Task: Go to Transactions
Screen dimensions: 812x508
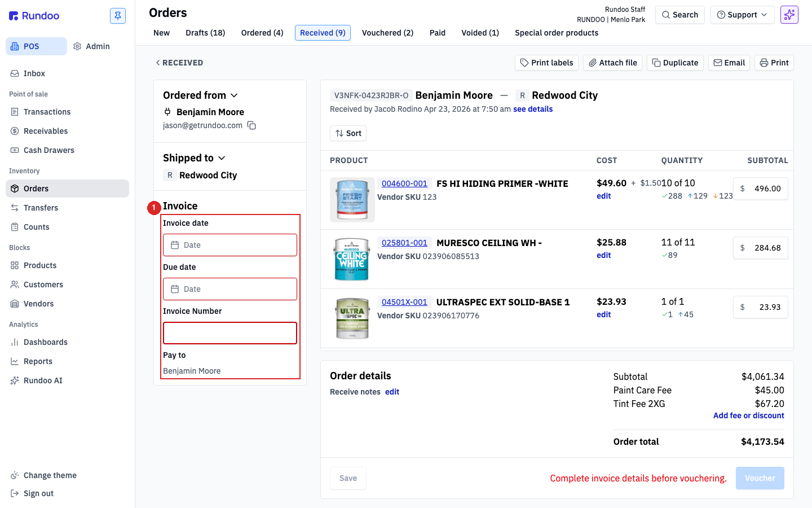Action: coord(68,112)
